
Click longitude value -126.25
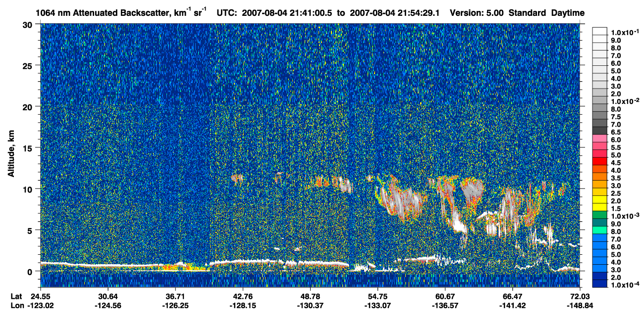pyautogui.click(x=175, y=305)
